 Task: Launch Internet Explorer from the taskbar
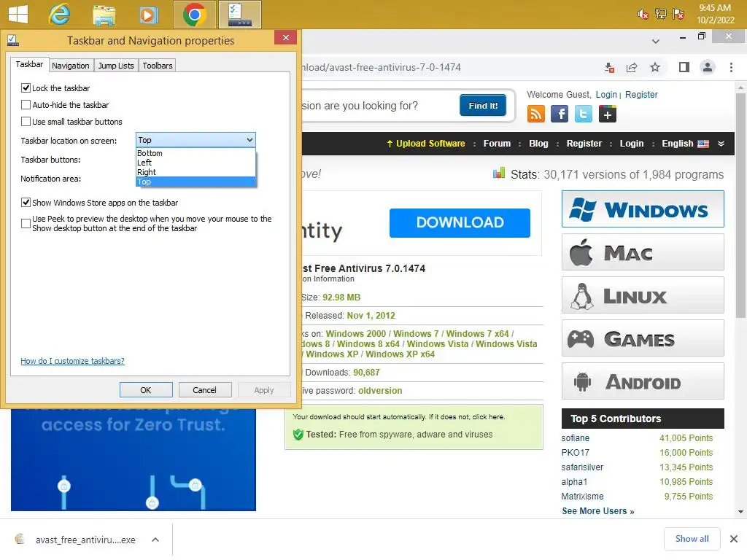60,15
